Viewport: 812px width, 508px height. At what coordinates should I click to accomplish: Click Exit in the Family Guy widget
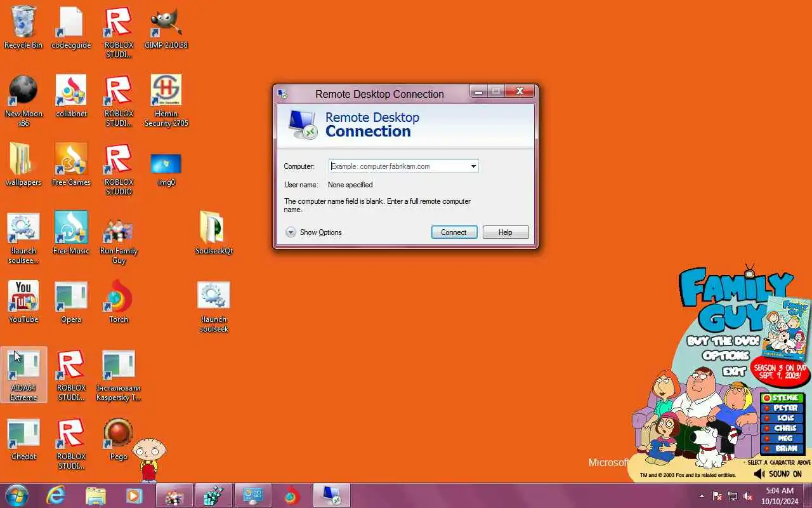(x=735, y=371)
